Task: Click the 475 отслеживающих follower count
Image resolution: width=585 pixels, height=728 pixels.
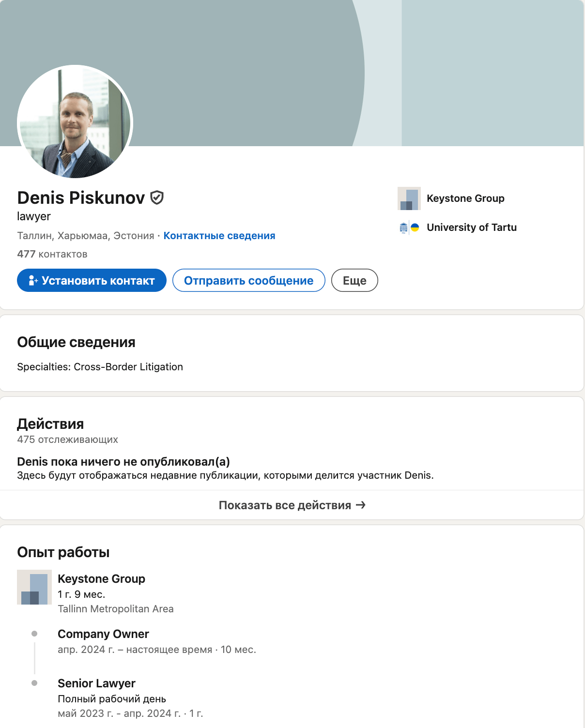Action: pyautogui.click(x=68, y=440)
